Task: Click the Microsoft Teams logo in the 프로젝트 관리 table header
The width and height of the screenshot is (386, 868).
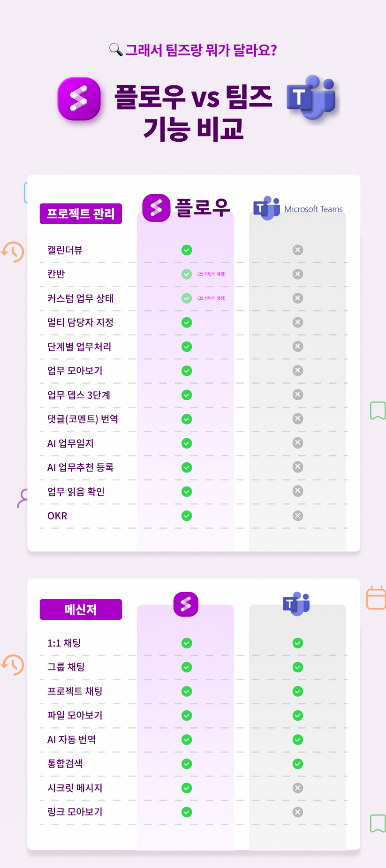Action: click(298, 209)
